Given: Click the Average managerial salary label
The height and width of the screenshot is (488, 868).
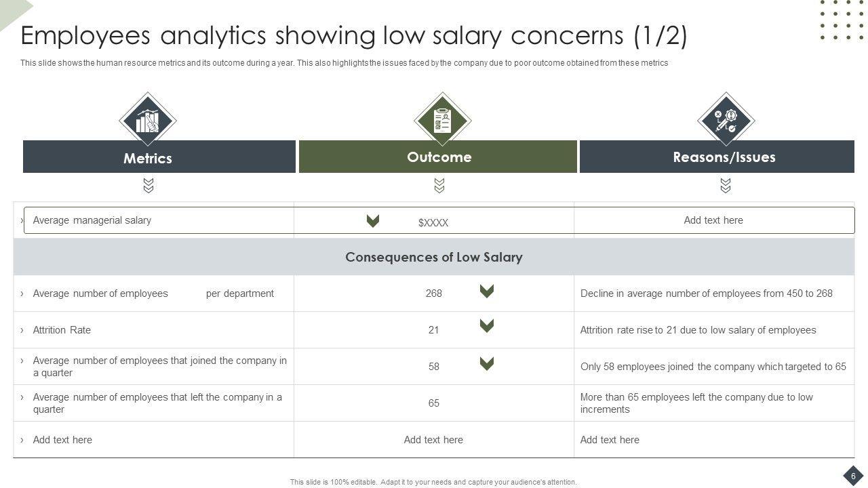Looking at the screenshot, I should (x=92, y=220).
